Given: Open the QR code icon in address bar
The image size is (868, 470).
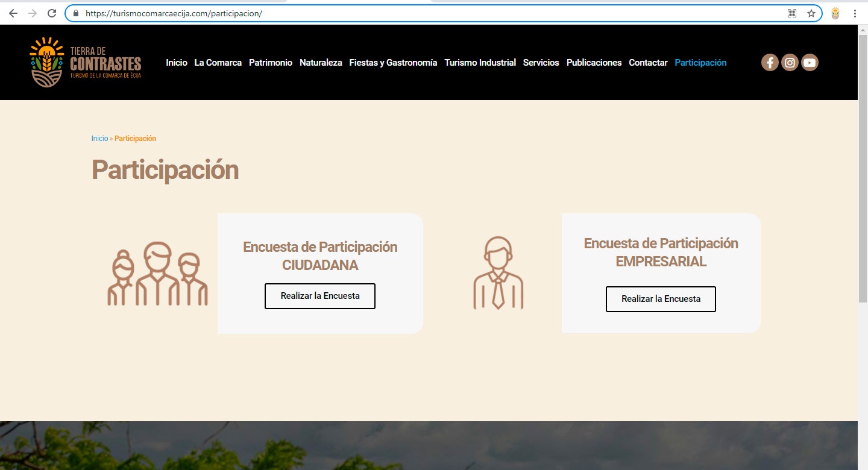Looking at the screenshot, I should coord(792,13).
